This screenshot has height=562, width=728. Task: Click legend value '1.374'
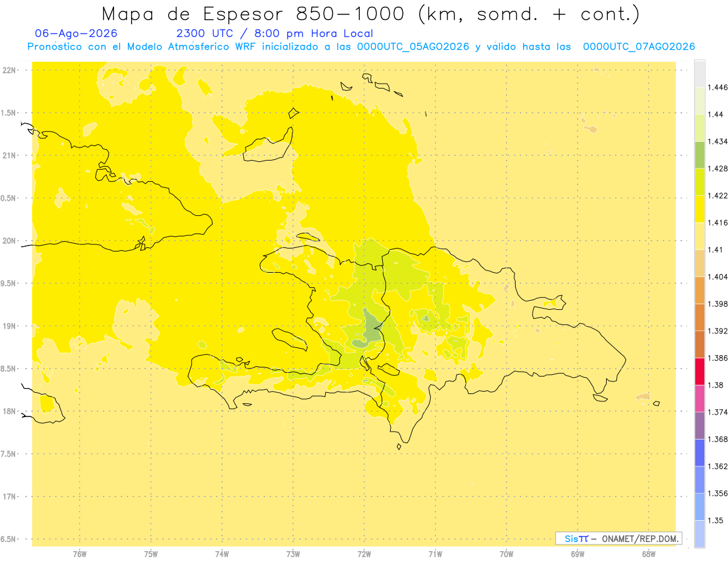(x=718, y=412)
